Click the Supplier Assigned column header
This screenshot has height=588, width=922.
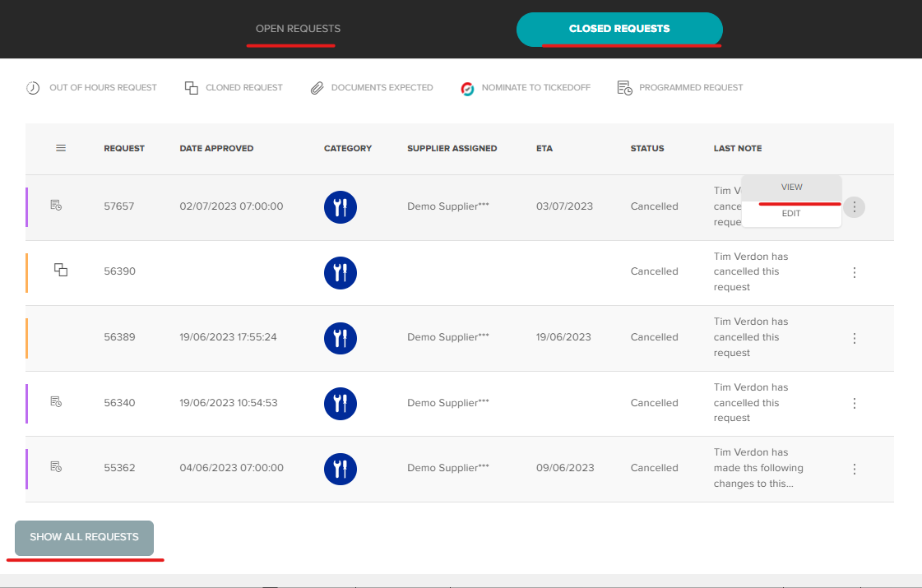point(452,148)
